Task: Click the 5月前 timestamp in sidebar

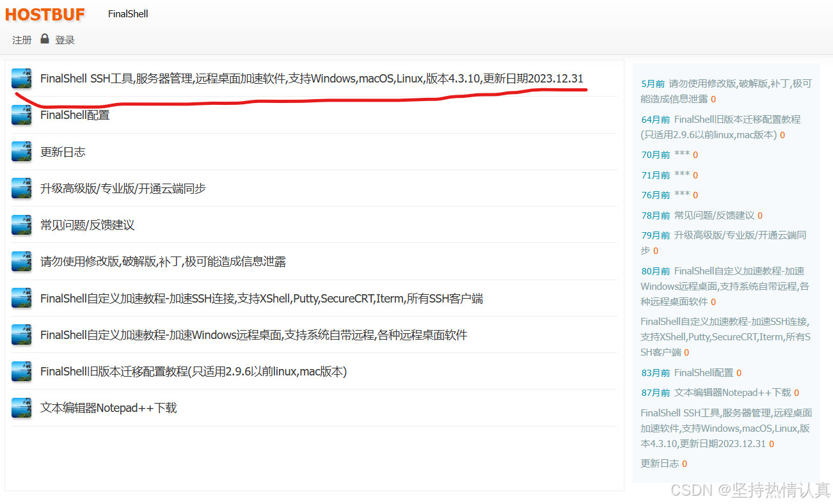Action: 653,84
